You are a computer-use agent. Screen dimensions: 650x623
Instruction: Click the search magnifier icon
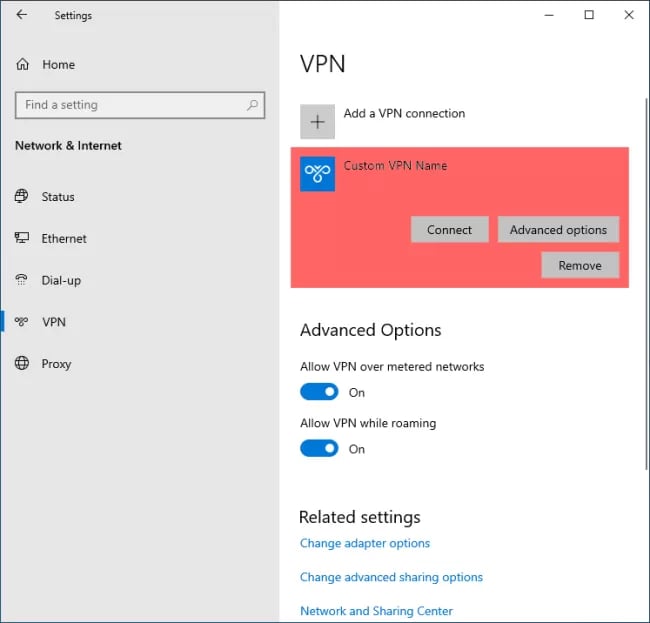[x=252, y=105]
